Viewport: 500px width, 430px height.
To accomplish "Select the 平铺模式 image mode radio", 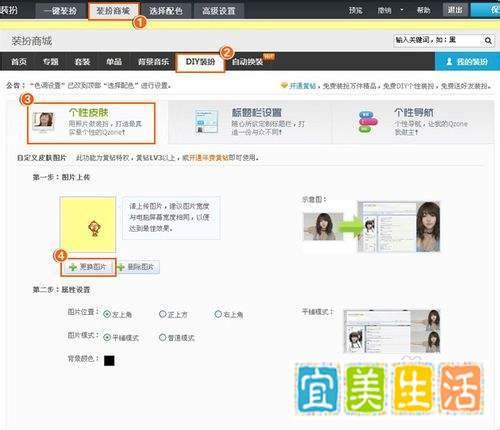I will 107,337.
